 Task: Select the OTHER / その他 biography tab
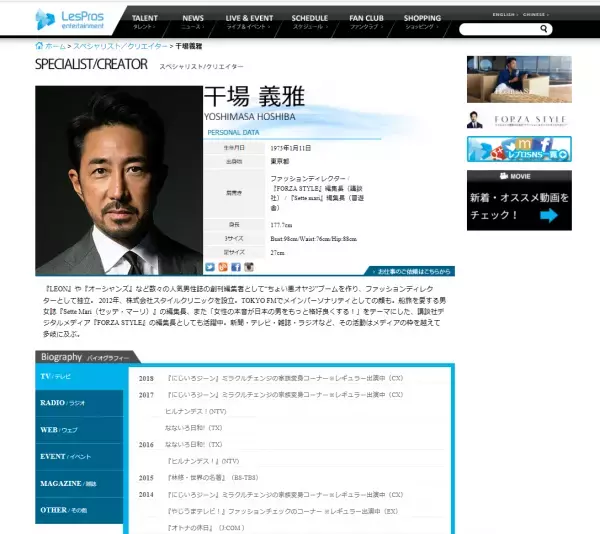[79, 510]
